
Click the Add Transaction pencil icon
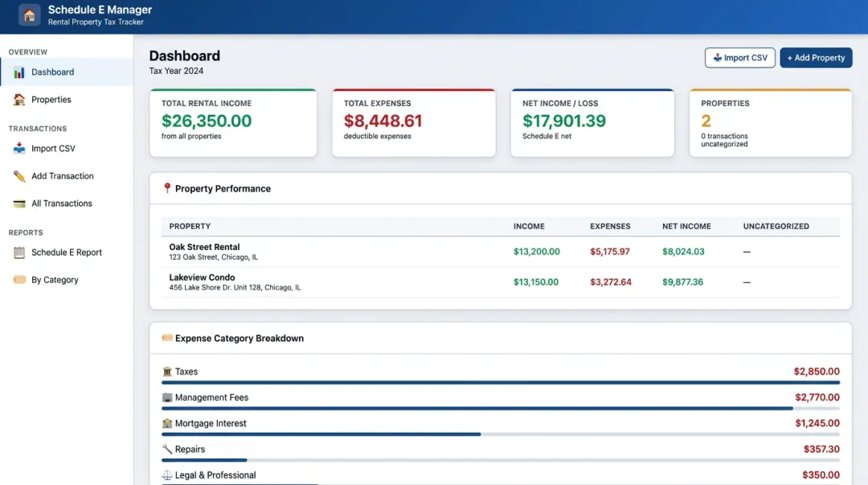pyautogui.click(x=19, y=176)
